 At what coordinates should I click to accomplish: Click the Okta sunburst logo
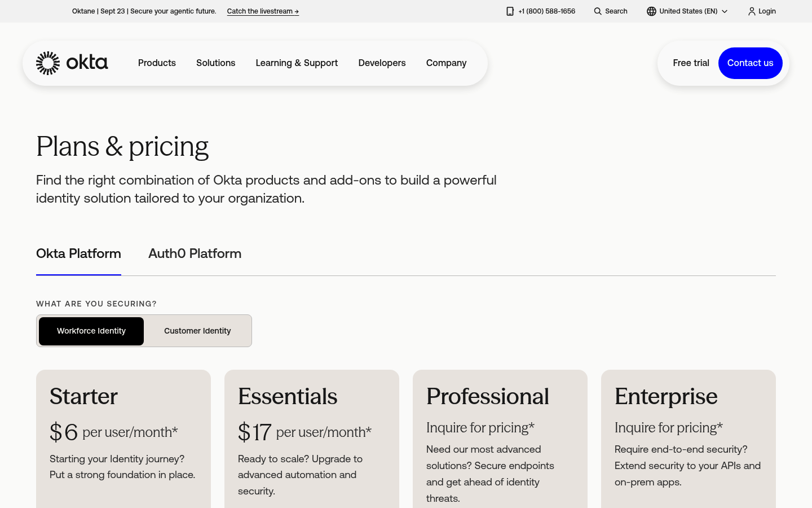pyautogui.click(x=48, y=63)
